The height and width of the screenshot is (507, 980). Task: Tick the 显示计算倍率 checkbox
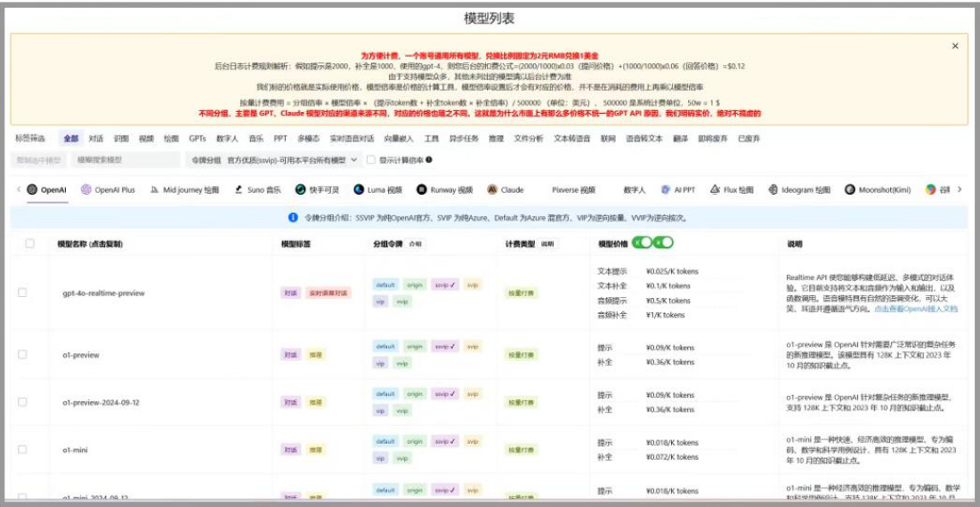(371, 160)
